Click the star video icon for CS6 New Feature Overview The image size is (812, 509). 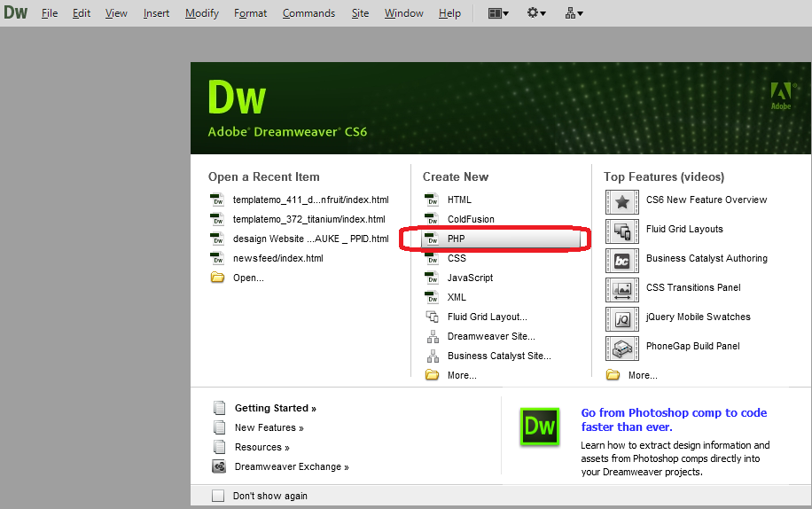pyautogui.click(x=622, y=202)
